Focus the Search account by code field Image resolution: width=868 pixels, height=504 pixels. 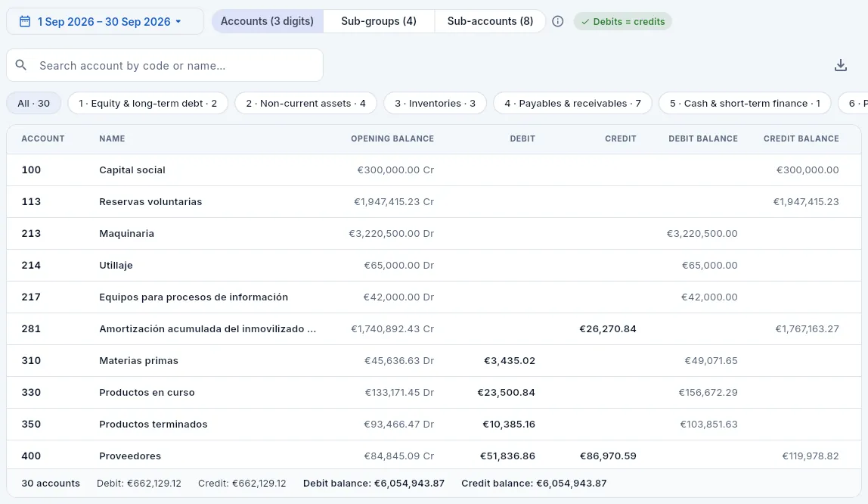pos(165,65)
